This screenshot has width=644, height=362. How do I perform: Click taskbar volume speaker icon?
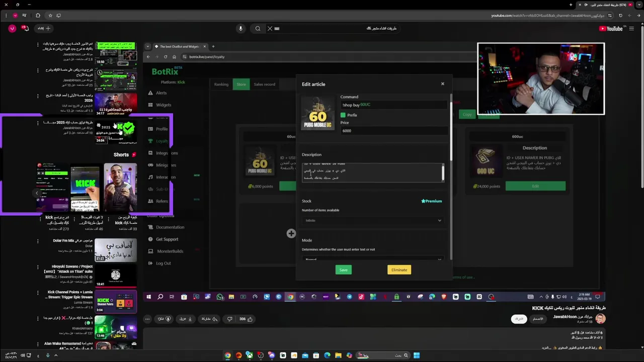pos(22,355)
